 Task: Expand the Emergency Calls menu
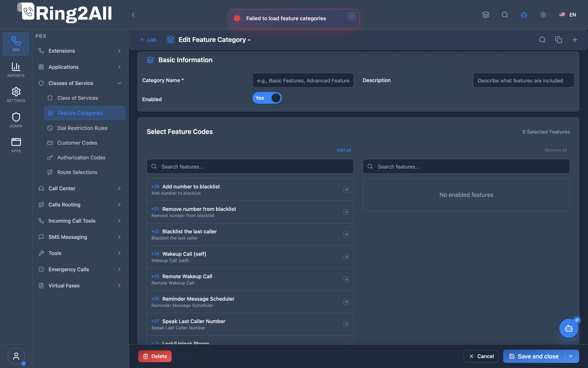point(80,269)
